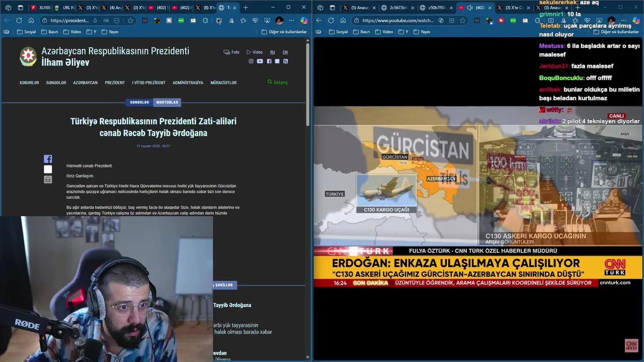Image resolution: width=644 pixels, height=362 pixels.
Task: Switch to (4) An X tab in left window
Action: coord(111,8)
